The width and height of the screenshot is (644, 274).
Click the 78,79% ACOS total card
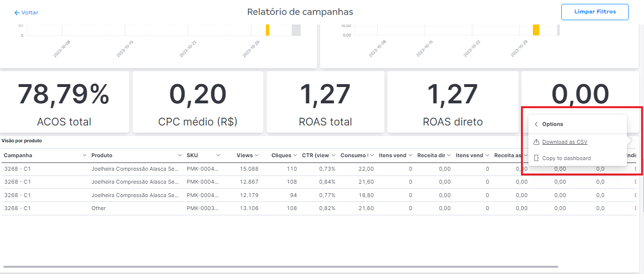(x=64, y=102)
